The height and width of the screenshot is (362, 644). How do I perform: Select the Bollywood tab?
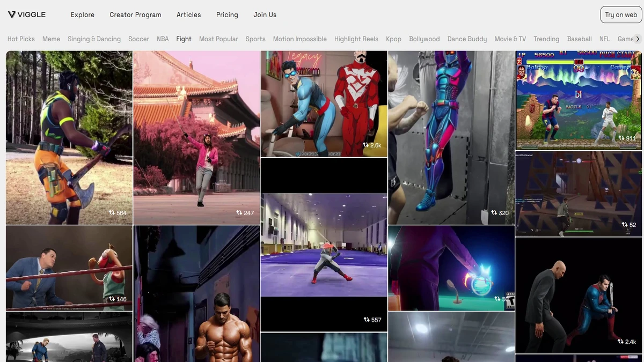[424, 39]
